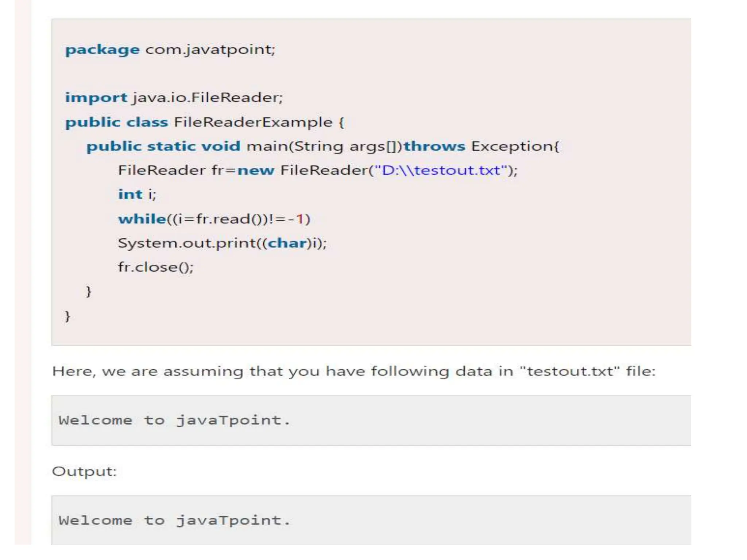Click the 'Output:' label

[x=84, y=471]
